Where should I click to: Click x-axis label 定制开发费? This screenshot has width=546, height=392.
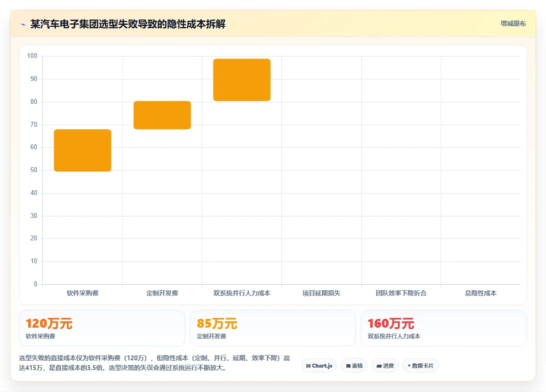click(x=162, y=293)
